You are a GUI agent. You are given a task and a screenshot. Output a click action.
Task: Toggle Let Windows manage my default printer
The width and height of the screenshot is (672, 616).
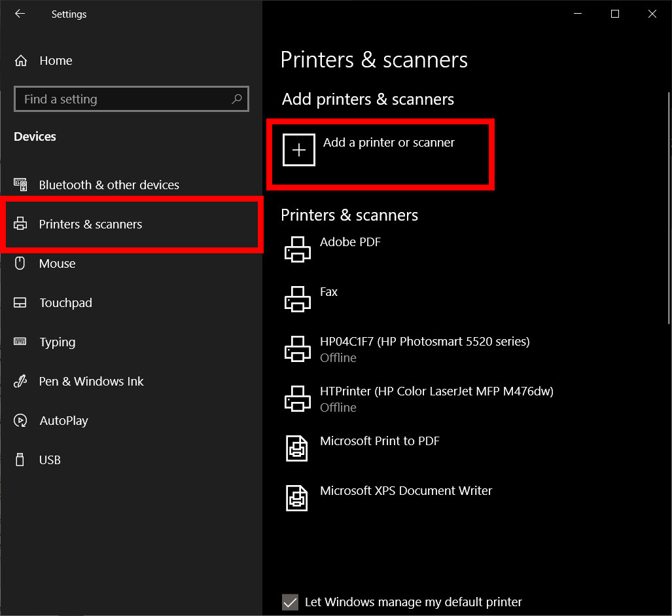coord(290,602)
